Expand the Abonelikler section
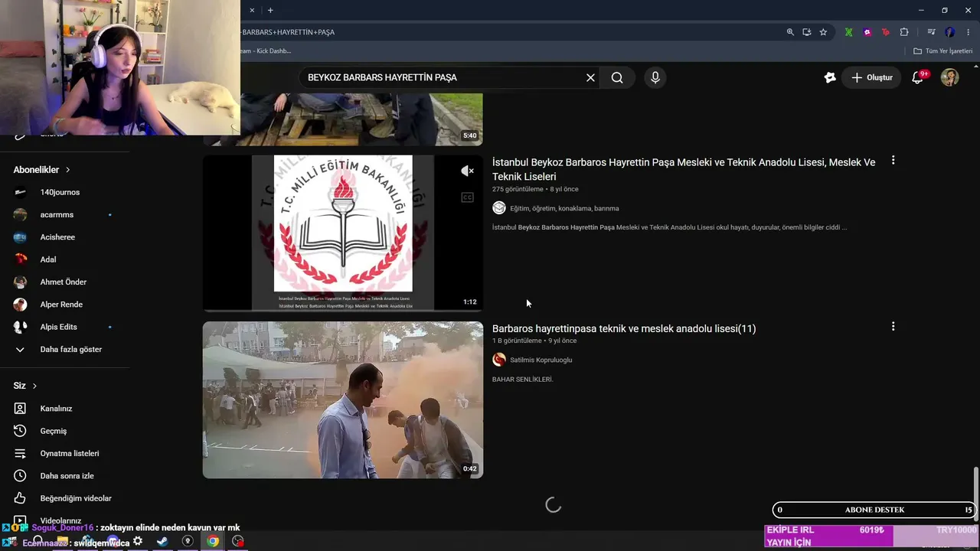Screen dimensions: 980x551 [x=42, y=170]
